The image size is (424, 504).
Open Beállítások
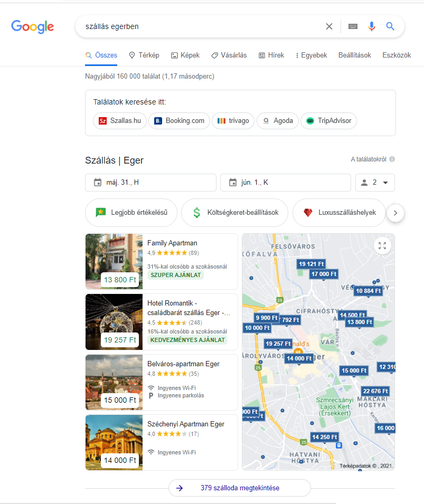tap(354, 55)
